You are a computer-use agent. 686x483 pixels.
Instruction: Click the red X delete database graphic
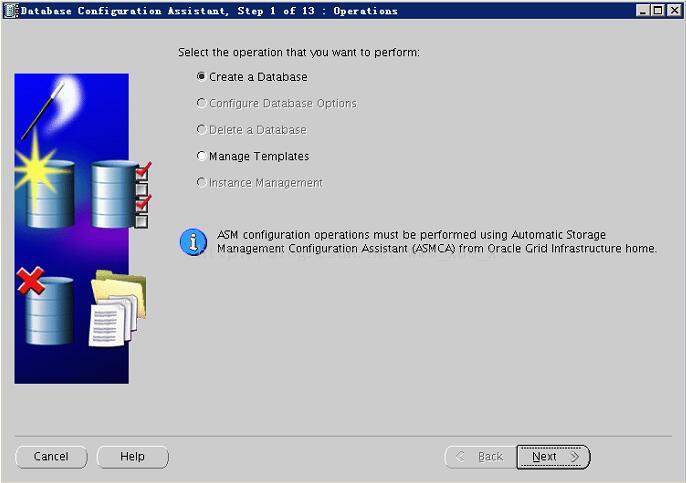pyautogui.click(x=30, y=280)
